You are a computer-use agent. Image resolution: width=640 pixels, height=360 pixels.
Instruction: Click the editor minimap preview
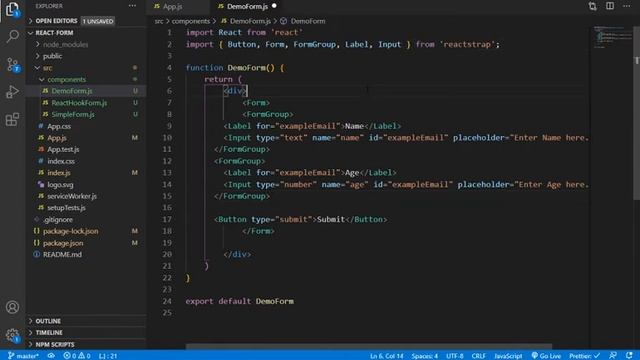(612, 38)
